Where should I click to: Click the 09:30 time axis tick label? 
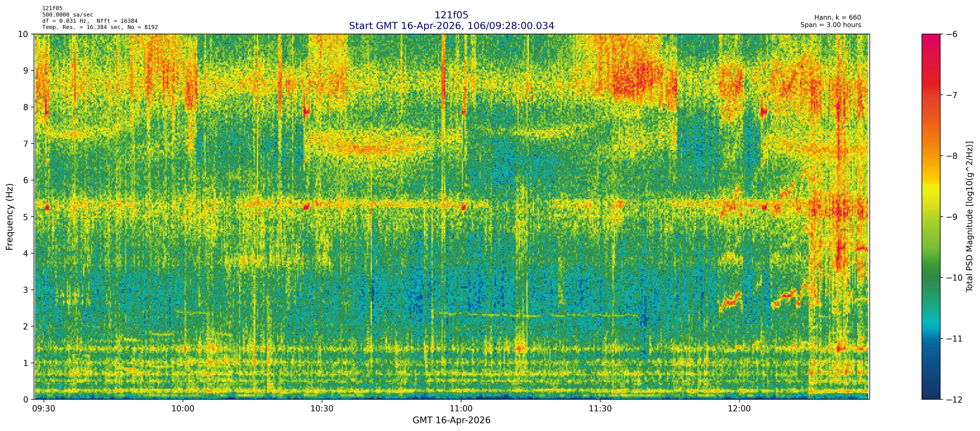tap(44, 409)
